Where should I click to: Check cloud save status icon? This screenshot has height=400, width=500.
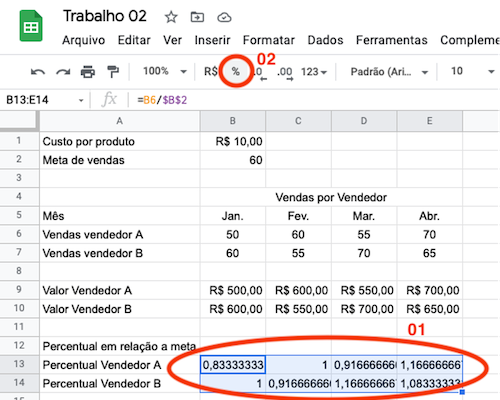point(224,17)
